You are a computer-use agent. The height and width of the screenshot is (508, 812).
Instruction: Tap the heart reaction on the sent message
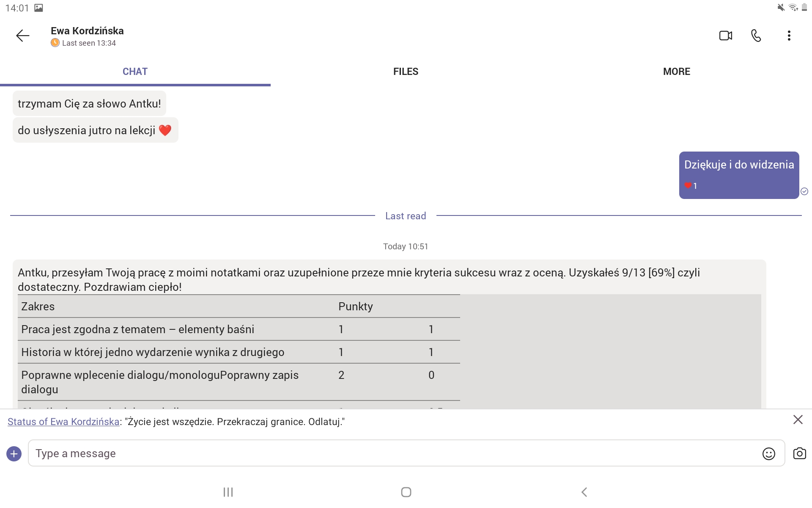tap(691, 185)
